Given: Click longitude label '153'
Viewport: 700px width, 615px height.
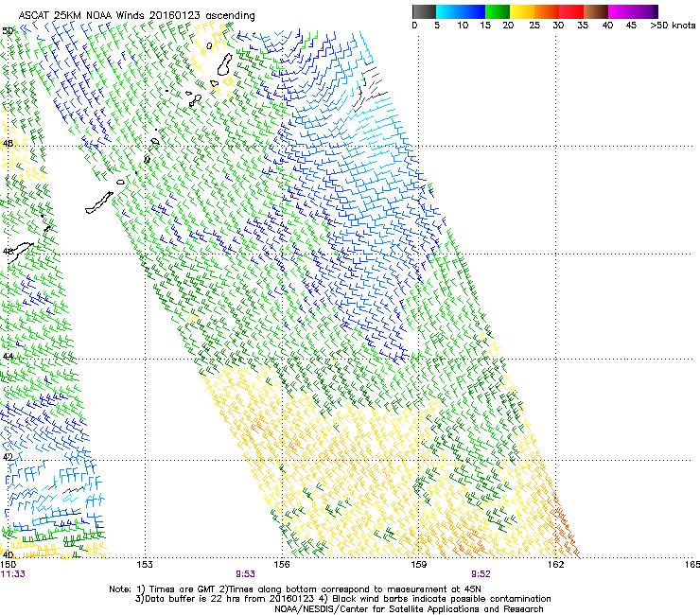Looking at the screenshot, I should click(x=145, y=565).
